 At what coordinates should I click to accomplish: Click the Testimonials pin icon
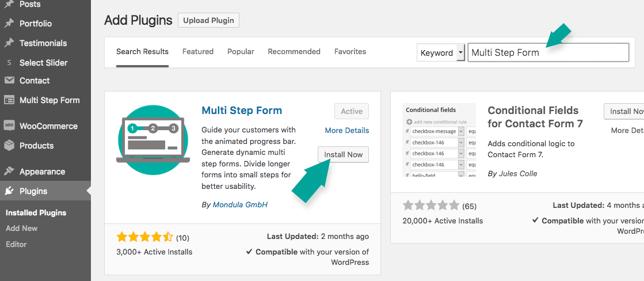(x=9, y=43)
